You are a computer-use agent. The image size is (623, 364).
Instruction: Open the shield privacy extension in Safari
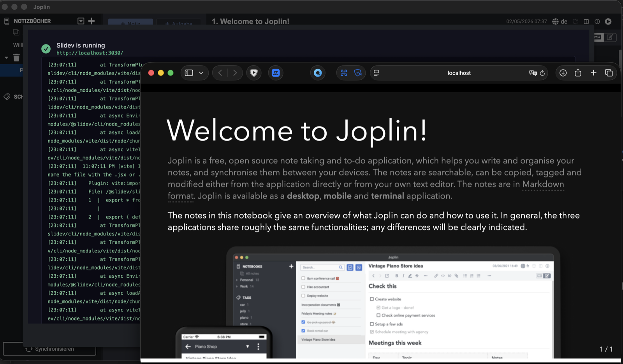point(254,73)
